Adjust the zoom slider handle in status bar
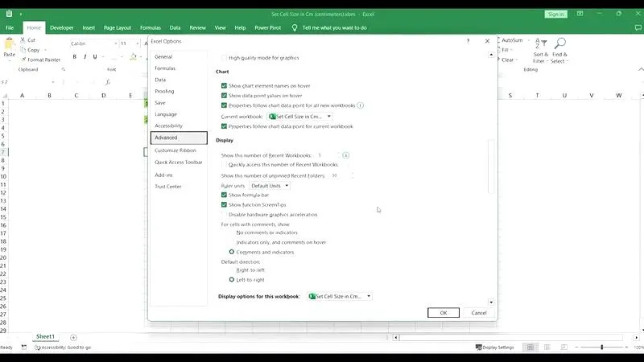The height and width of the screenshot is (362, 644). tap(601, 348)
